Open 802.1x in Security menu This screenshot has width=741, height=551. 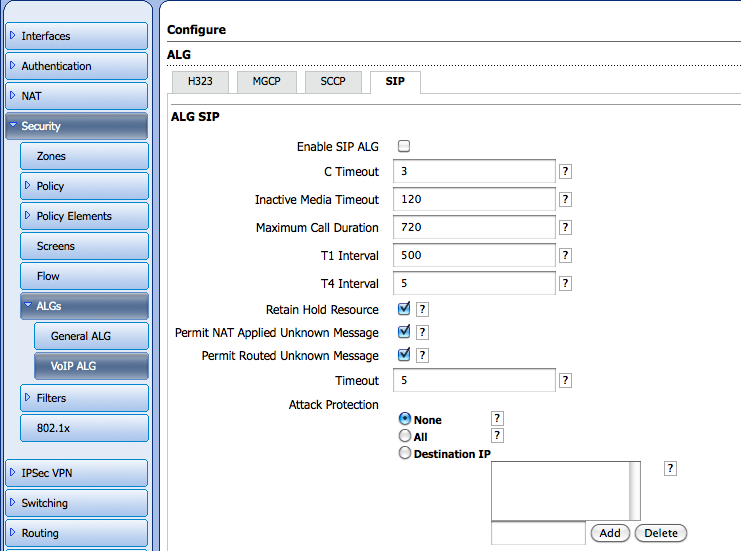(x=84, y=428)
